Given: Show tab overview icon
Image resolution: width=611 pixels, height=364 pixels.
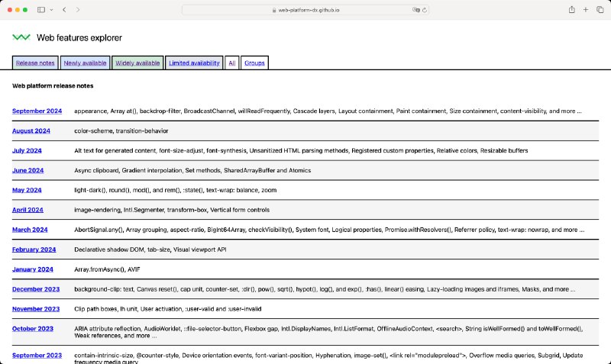Looking at the screenshot, I should tap(600, 10).
